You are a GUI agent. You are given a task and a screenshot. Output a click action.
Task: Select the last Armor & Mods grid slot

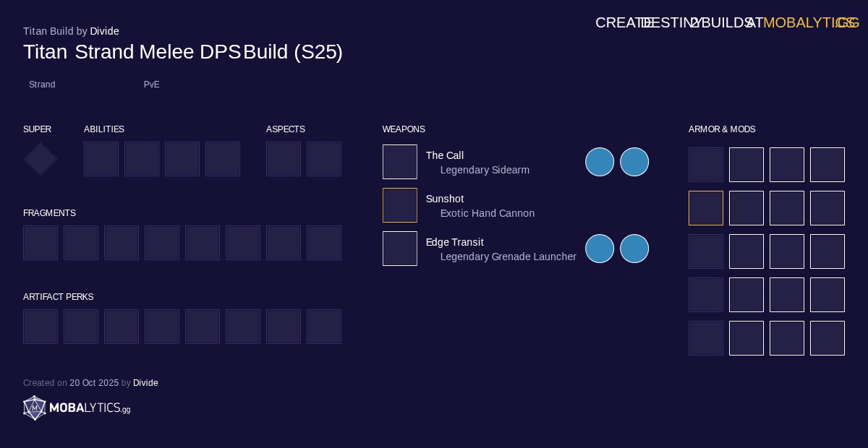[827, 338]
